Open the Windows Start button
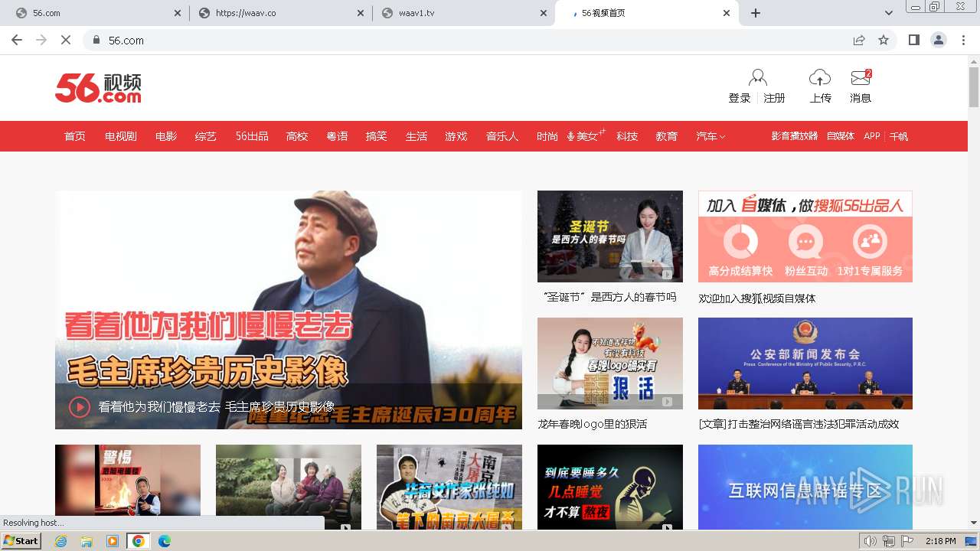980x551 pixels. (x=21, y=541)
